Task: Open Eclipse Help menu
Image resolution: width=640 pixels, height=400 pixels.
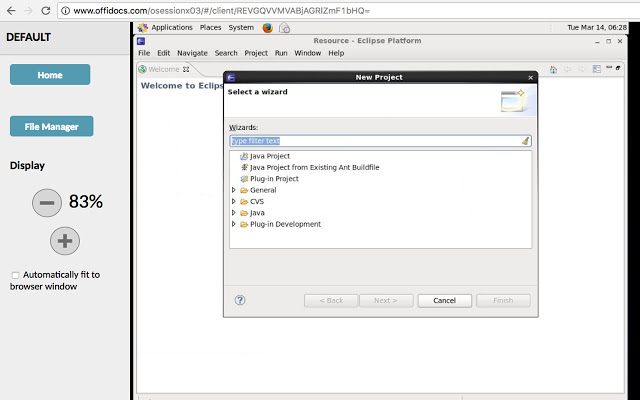Action: [x=336, y=53]
